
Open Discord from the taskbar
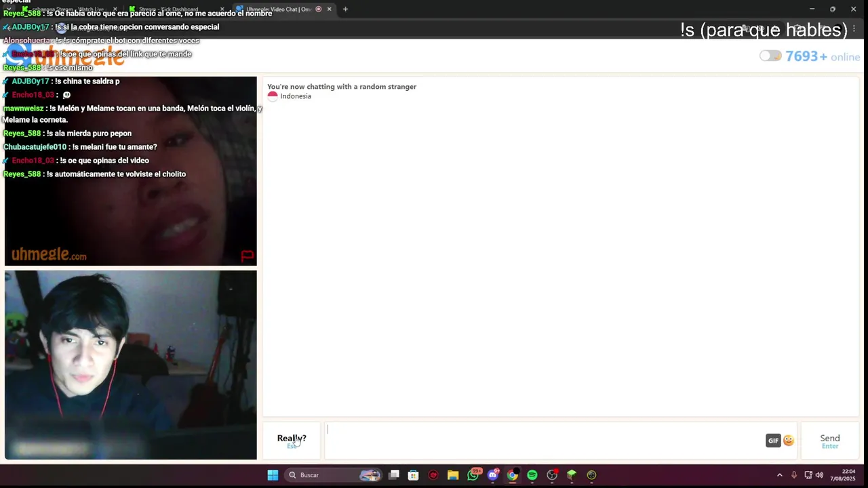493,475
